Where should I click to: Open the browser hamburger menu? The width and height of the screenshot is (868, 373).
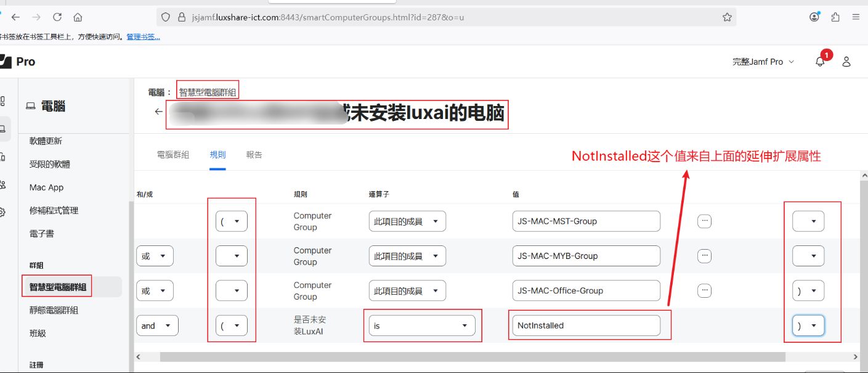(856, 17)
